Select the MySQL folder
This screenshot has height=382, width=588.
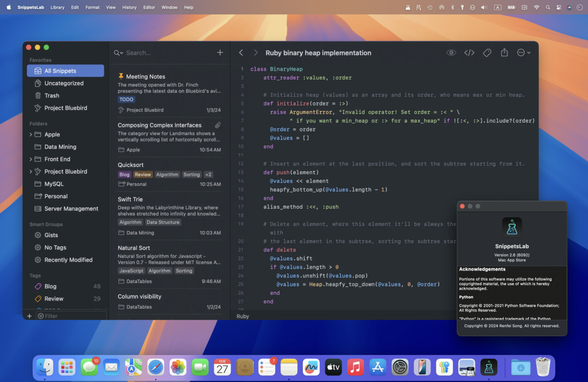click(65, 184)
